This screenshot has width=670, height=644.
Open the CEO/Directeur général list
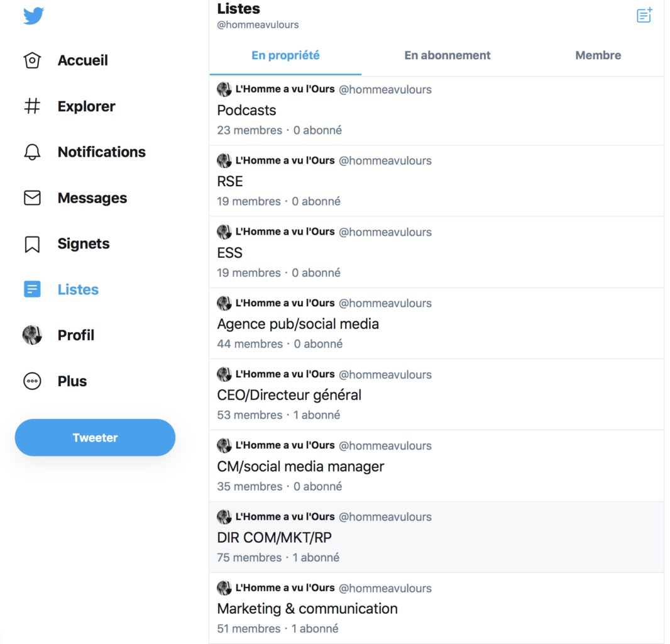[436, 395]
